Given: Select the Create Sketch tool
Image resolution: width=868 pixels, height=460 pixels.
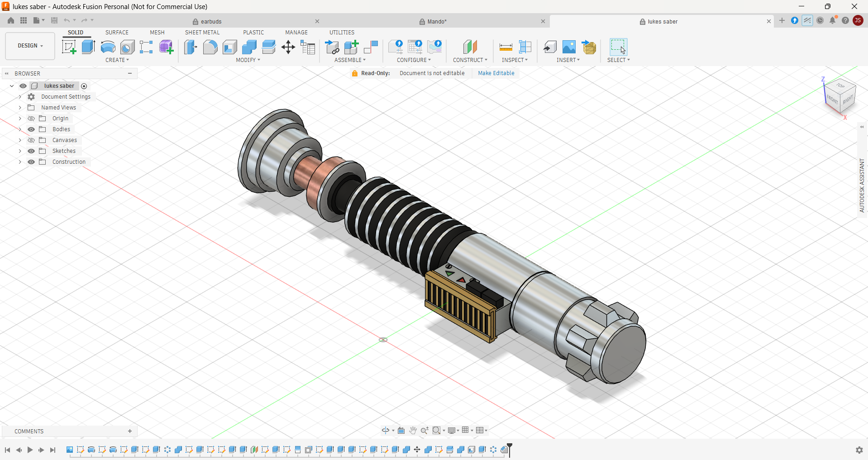Looking at the screenshot, I should coord(69,47).
